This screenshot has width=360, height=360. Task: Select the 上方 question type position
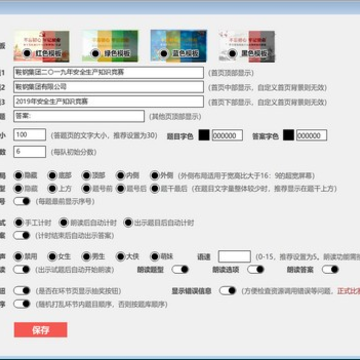[x=53, y=189]
